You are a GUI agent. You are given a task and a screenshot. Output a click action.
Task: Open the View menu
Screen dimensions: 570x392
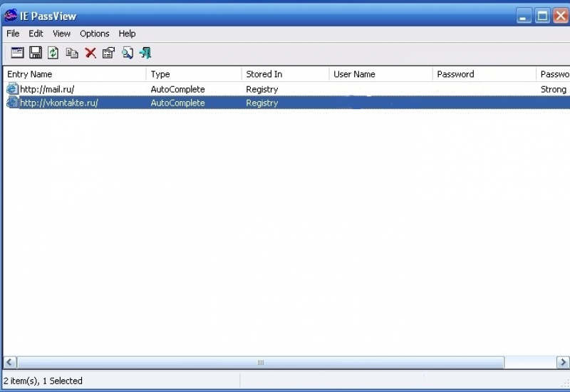[61, 33]
